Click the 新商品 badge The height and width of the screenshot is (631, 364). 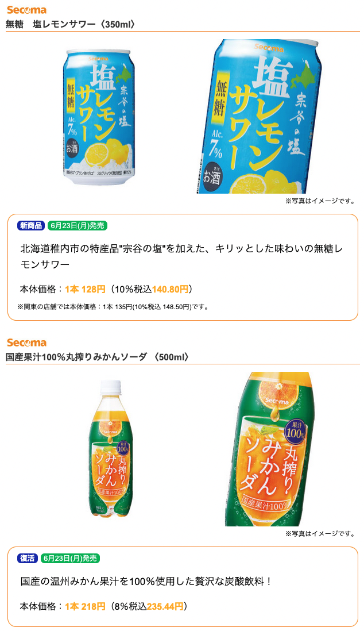pos(31,226)
